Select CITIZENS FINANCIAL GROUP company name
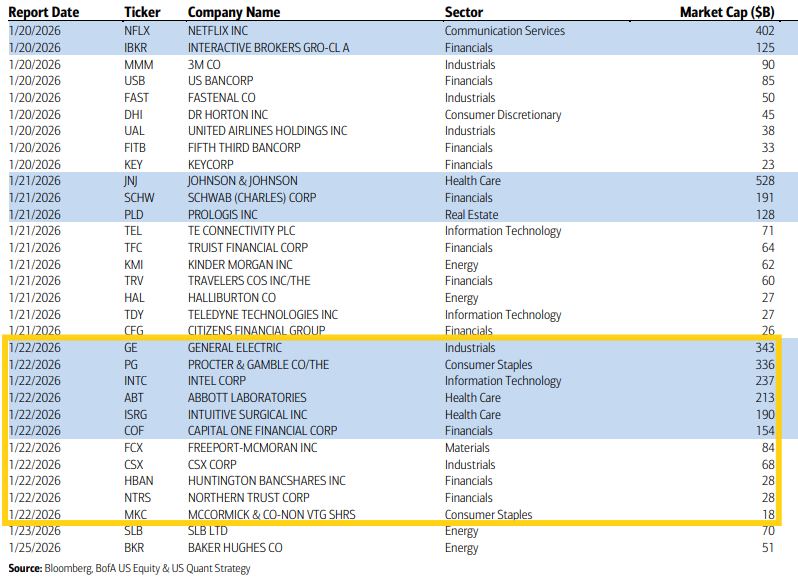Image resolution: width=798 pixels, height=588 pixels. pyautogui.click(x=256, y=331)
